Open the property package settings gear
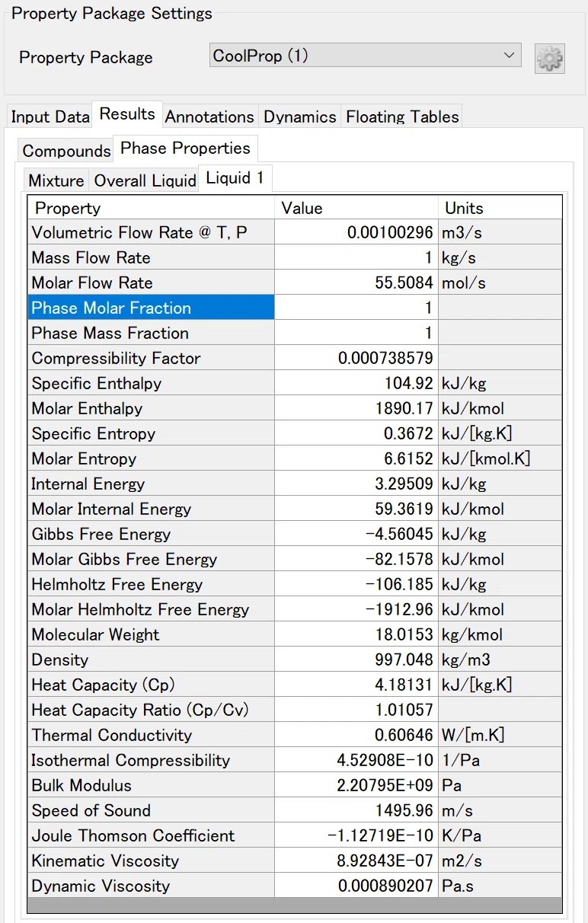This screenshot has height=923, width=588. pyautogui.click(x=550, y=58)
